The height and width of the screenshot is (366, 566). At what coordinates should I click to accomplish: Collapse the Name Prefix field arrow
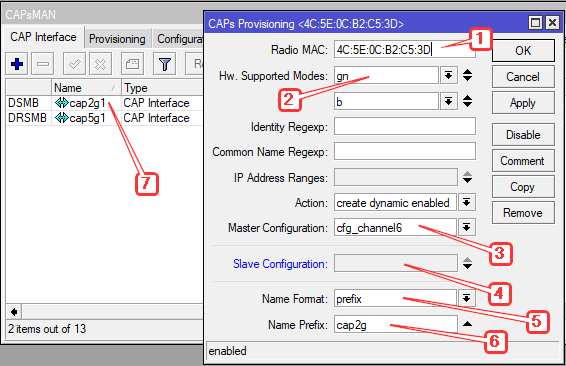click(x=467, y=324)
